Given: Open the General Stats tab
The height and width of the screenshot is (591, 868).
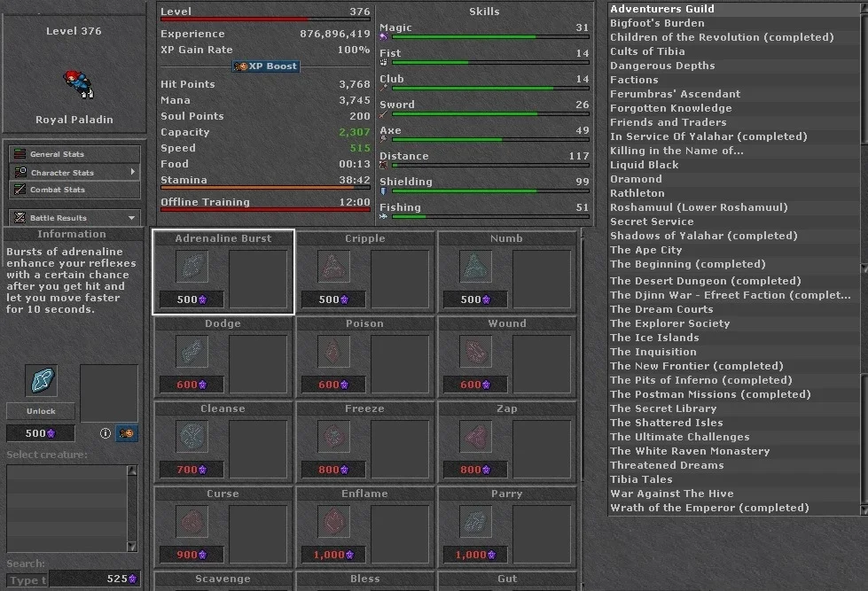Looking at the screenshot, I should pyautogui.click(x=74, y=154).
